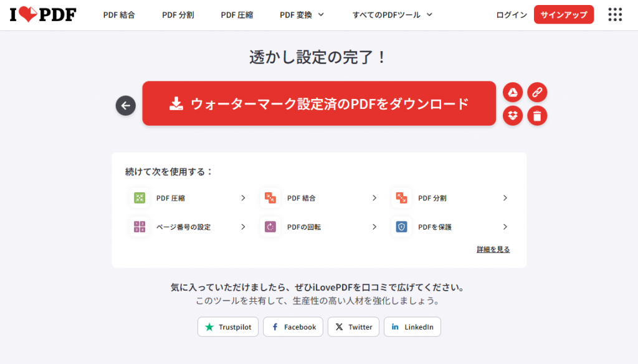Open the 詳細を見る link
The width and height of the screenshot is (638, 364).
coord(493,250)
